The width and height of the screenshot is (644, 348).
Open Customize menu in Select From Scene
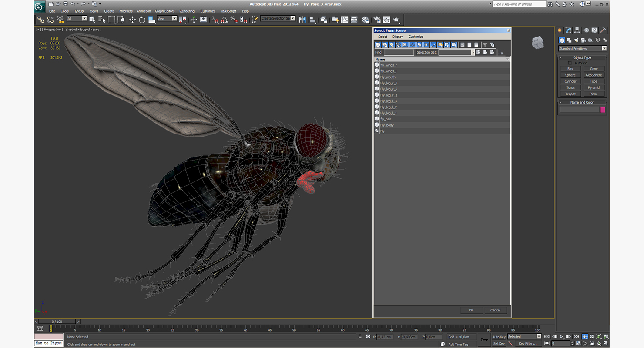point(416,37)
